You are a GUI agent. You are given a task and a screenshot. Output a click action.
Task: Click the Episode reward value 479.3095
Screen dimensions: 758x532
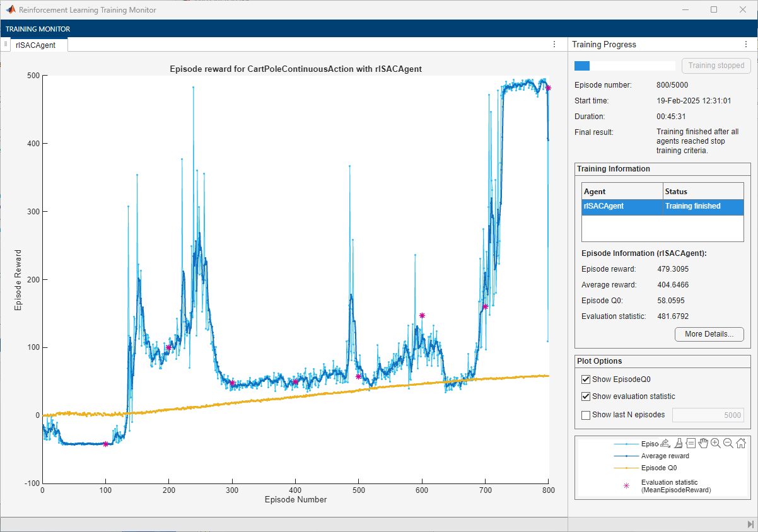pyautogui.click(x=673, y=269)
